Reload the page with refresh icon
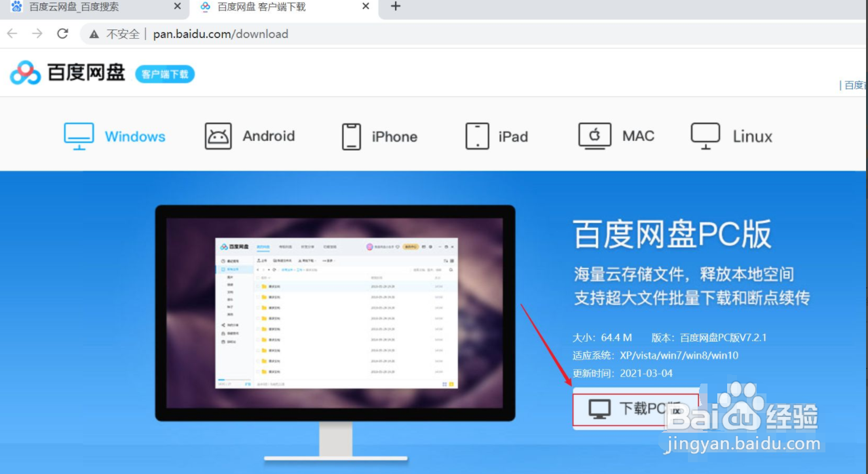This screenshot has height=474, width=868. tap(63, 33)
